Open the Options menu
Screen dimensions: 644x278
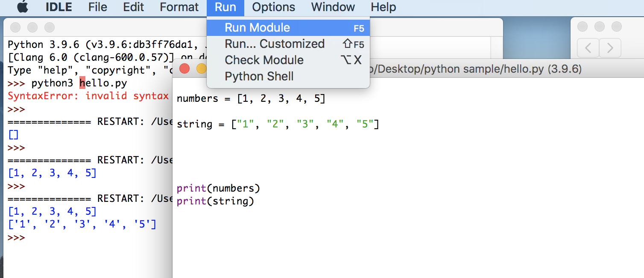[273, 7]
